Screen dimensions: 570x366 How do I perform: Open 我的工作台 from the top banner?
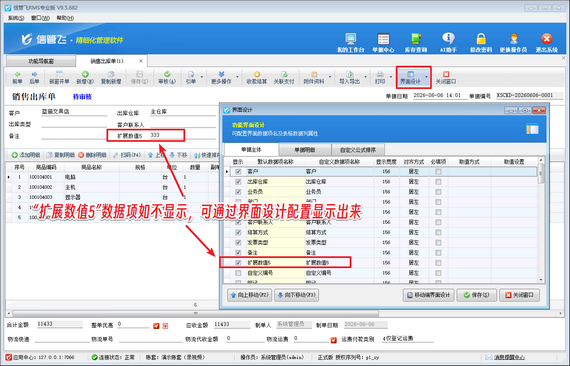click(350, 43)
